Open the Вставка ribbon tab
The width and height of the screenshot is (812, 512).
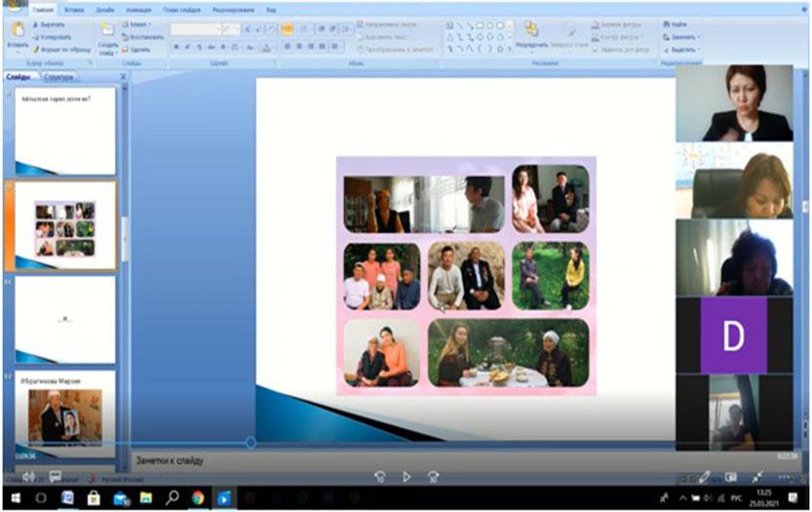74,10
